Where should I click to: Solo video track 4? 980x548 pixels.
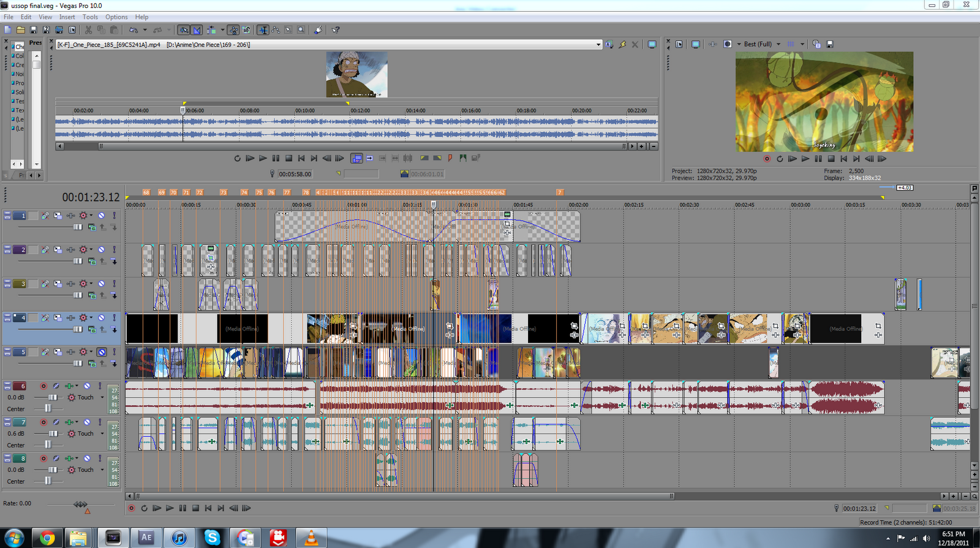(x=114, y=318)
